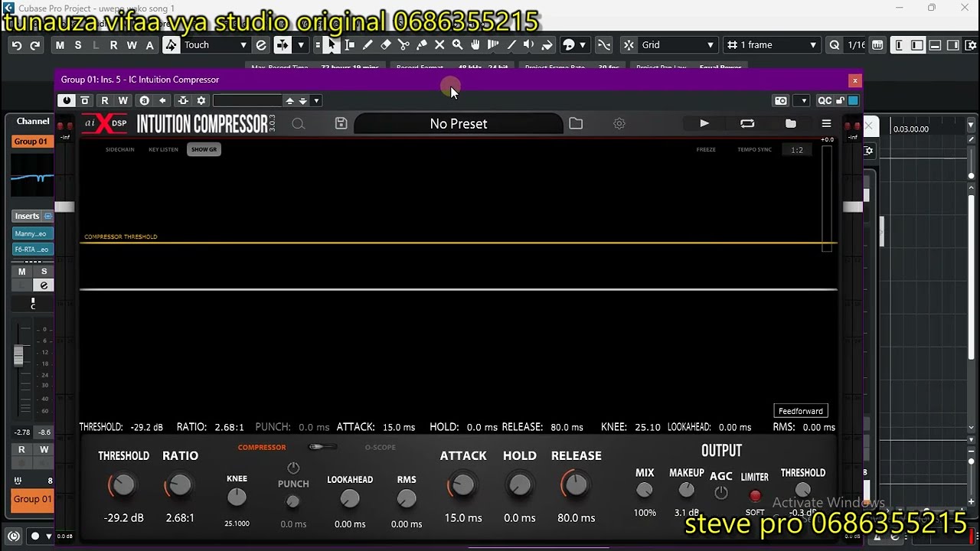Redo action in Cubase toolbar
Screen dimensions: 980x551
34,45
